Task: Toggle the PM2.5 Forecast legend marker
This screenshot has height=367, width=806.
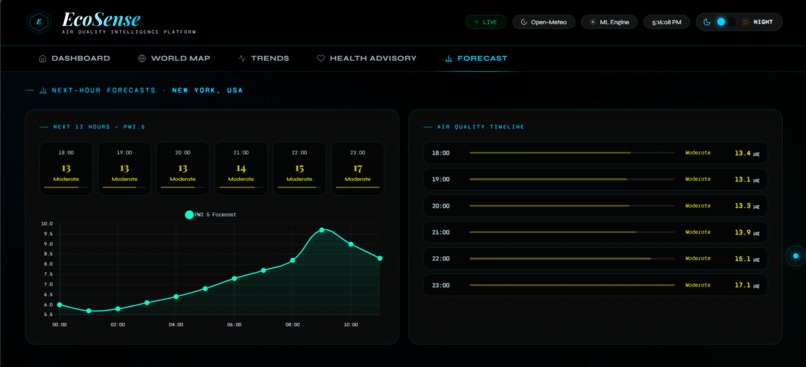Action: tap(189, 215)
